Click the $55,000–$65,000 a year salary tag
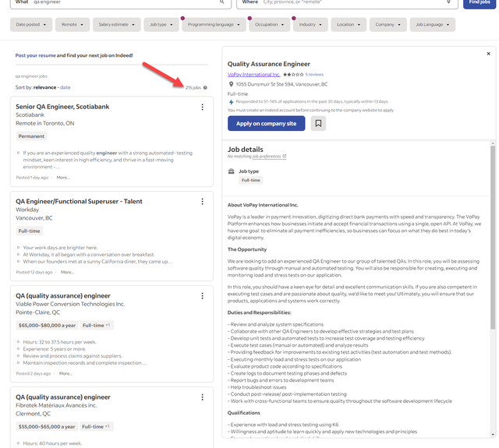499x448 pixels. (47, 427)
